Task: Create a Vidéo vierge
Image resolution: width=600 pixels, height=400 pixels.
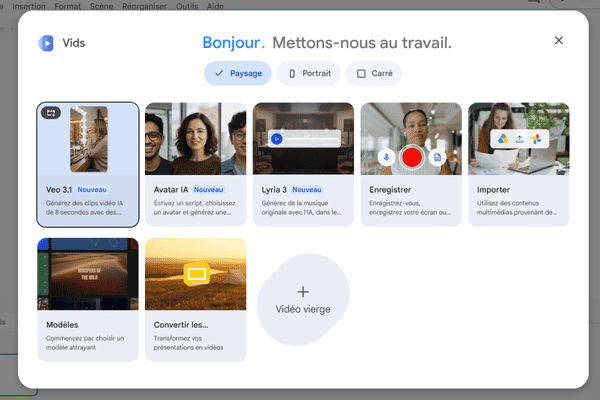Action: coord(303,300)
